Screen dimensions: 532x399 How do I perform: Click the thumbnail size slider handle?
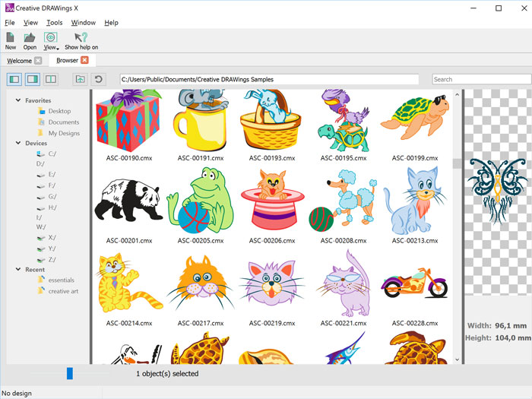point(70,373)
